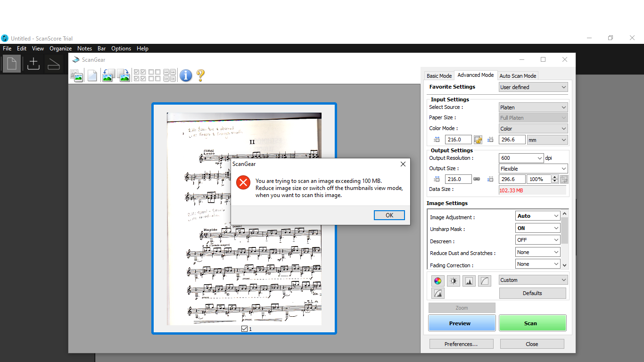Open the Organize menu
The width and height of the screenshot is (644, 362).
point(61,49)
